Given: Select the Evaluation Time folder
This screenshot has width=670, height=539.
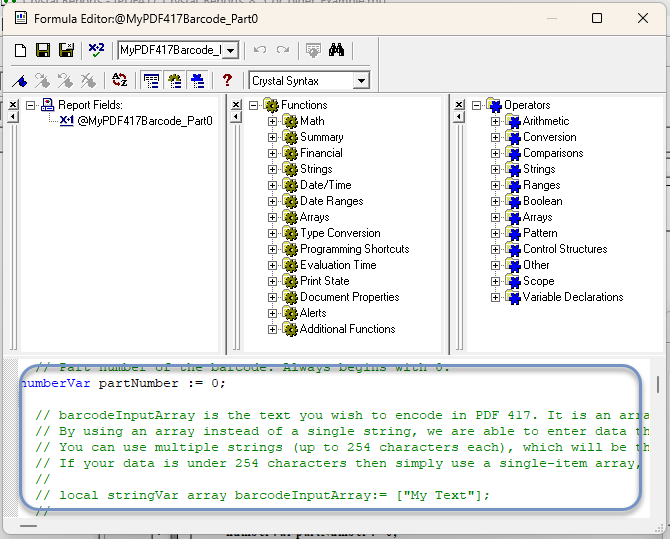Looking at the screenshot, I should 338,265.
